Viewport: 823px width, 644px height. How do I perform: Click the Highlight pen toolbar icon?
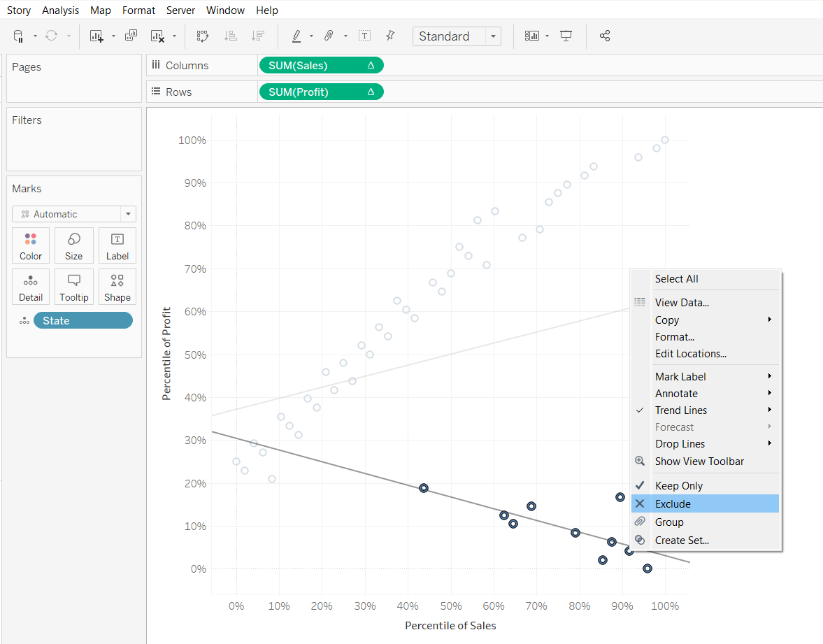(296, 36)
